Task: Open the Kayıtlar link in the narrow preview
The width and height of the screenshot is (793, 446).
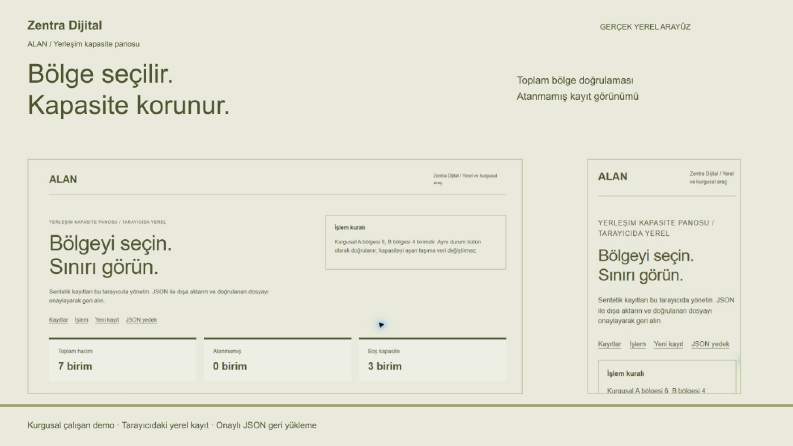Action: pyautogui.click(x=609, y=344)
